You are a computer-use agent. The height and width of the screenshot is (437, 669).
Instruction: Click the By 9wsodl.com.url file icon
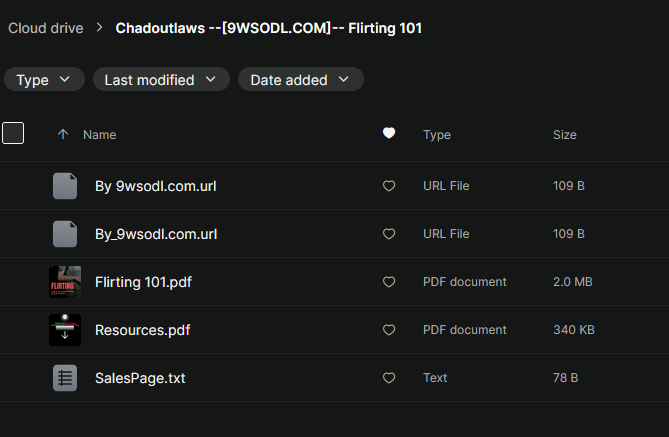point(65,186)
